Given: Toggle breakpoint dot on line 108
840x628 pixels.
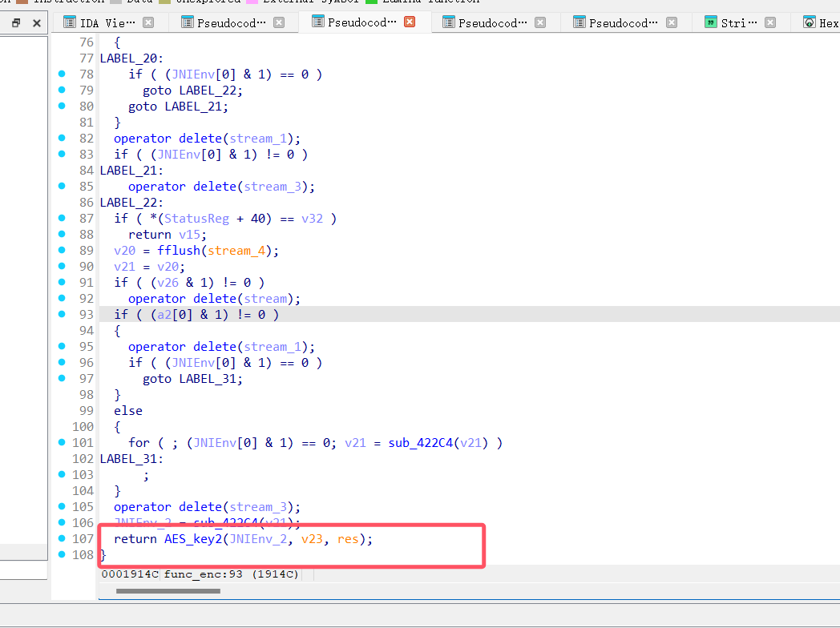Looking at the screenshot, I should (x=62, y=554).
